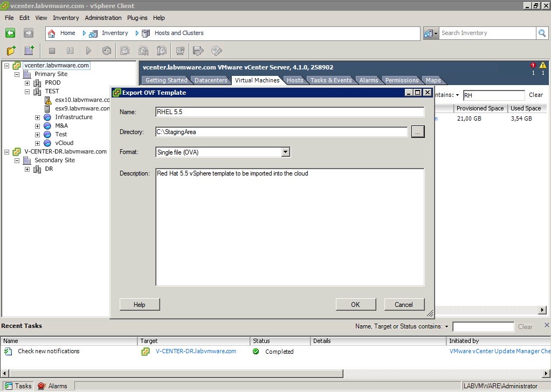Click the Description text area
Screen dimensions: 551x392
(x=290, y=227)
